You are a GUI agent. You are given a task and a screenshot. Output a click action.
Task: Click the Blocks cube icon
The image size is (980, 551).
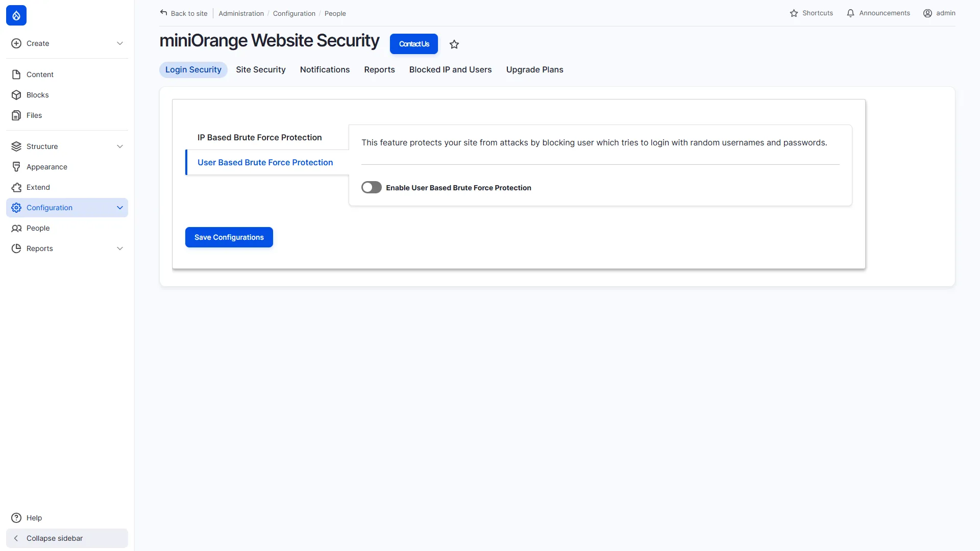pyautogui.click(x=16, y=95)
